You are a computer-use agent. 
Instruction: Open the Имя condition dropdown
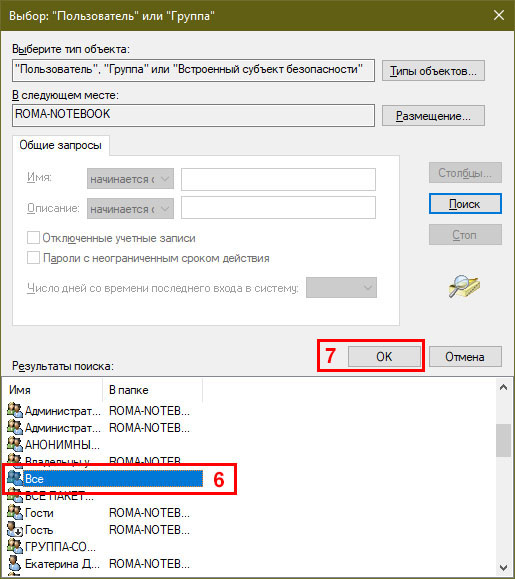130,179
